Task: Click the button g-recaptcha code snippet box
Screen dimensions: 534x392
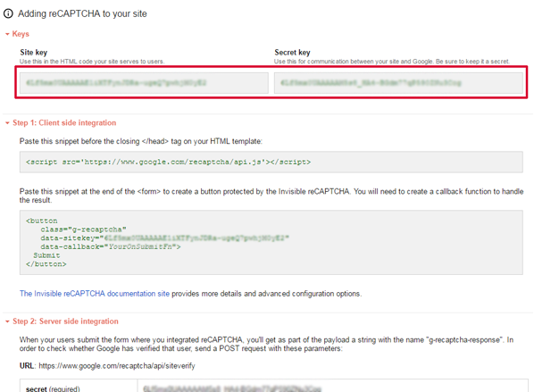Action: [271, 243]
